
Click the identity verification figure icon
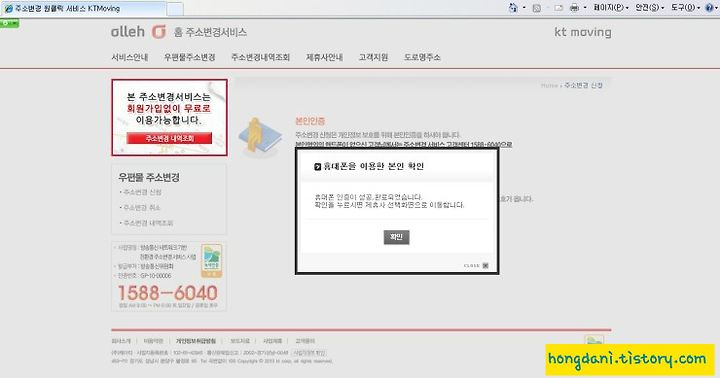(x=260, y=136)
